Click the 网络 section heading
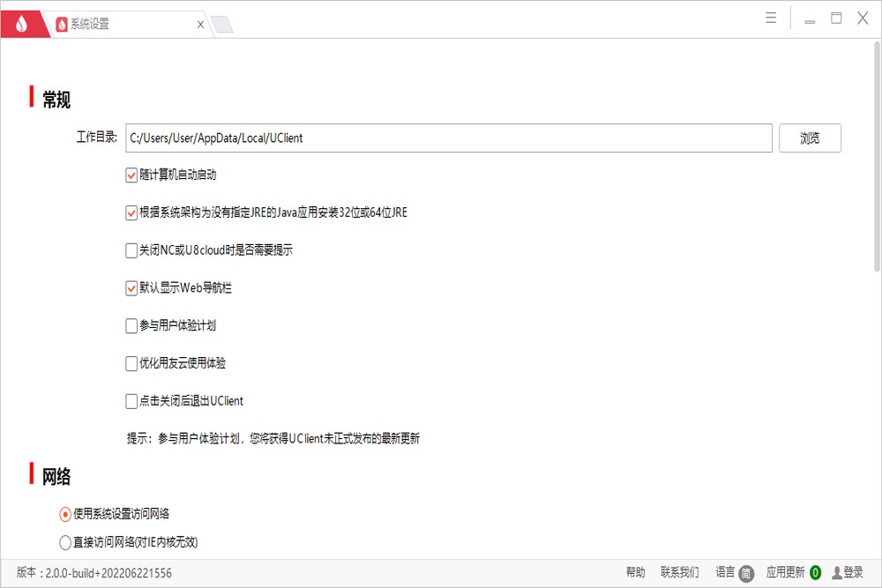882x588 pixels. (x=56, y=477)
